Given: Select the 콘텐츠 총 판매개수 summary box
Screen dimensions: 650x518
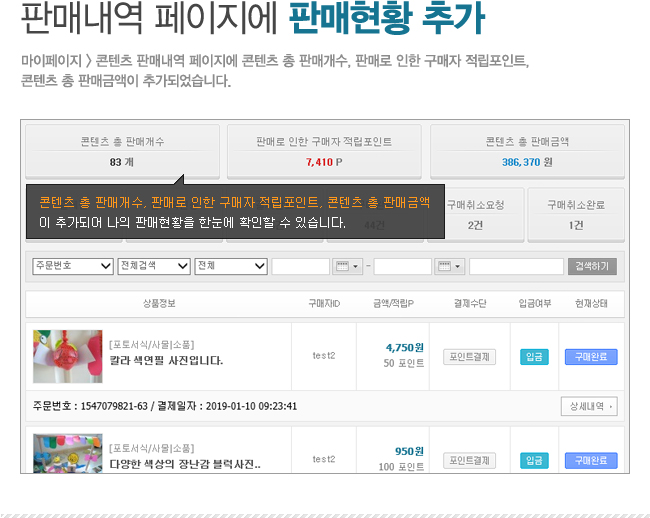Looking at the screenshot, I should (122, 152).
